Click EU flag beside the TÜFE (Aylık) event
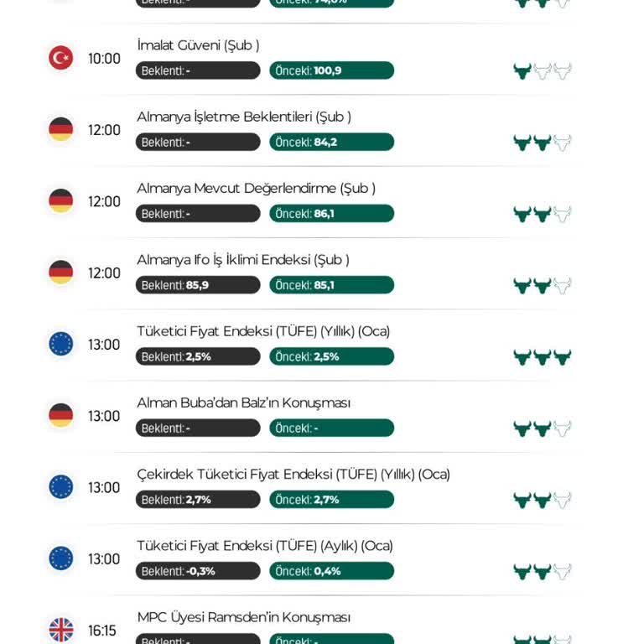The image size is (644, 644). point(60,558)
